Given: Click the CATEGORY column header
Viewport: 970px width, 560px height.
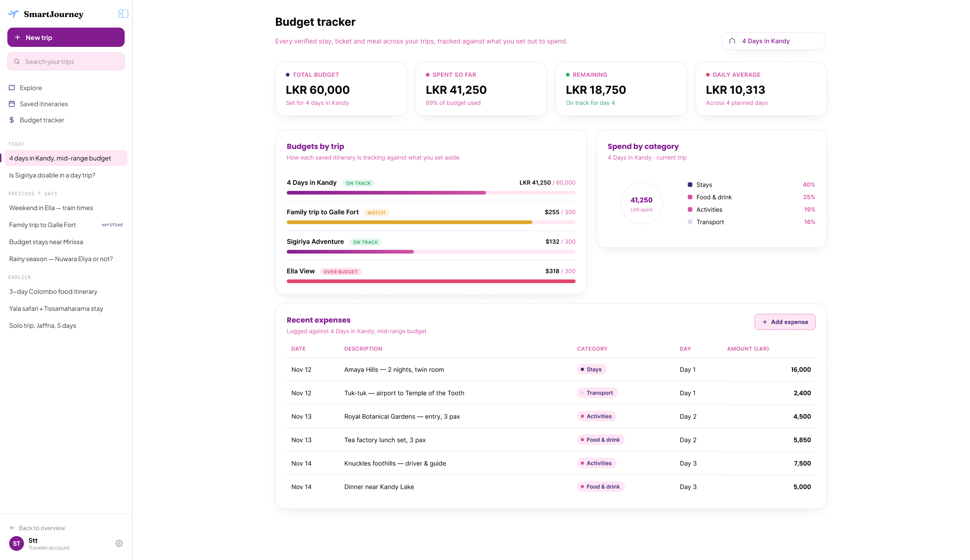Looking at the screenshot, I should pyautogui.click(x=592, y=349).
